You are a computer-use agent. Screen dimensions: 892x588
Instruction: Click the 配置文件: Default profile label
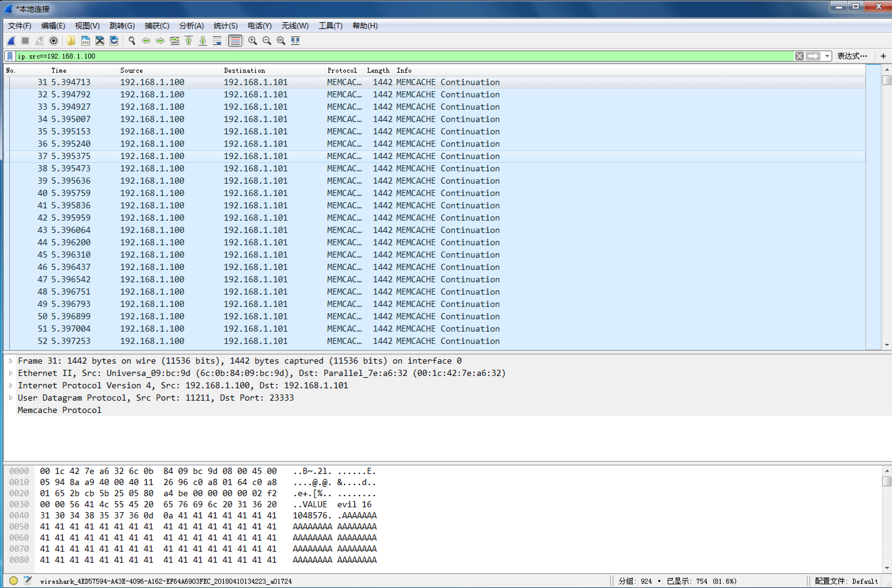coord(846,581)
